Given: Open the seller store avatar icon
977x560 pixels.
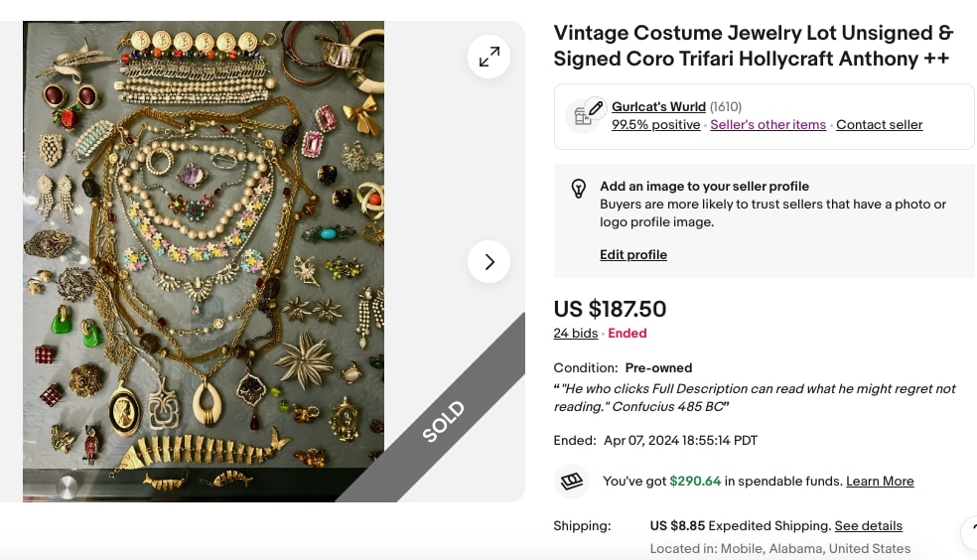Looking at the screenshot, I should [x=581, y=116].
